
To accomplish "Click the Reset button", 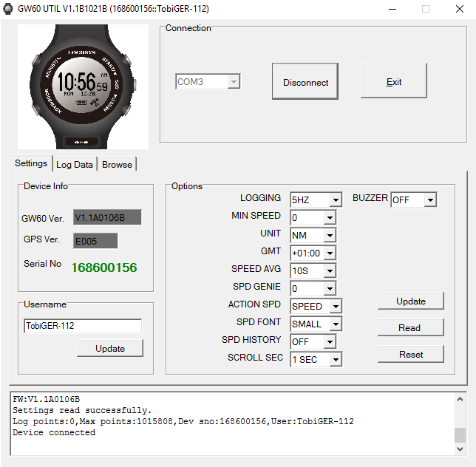I will [411, 354].
